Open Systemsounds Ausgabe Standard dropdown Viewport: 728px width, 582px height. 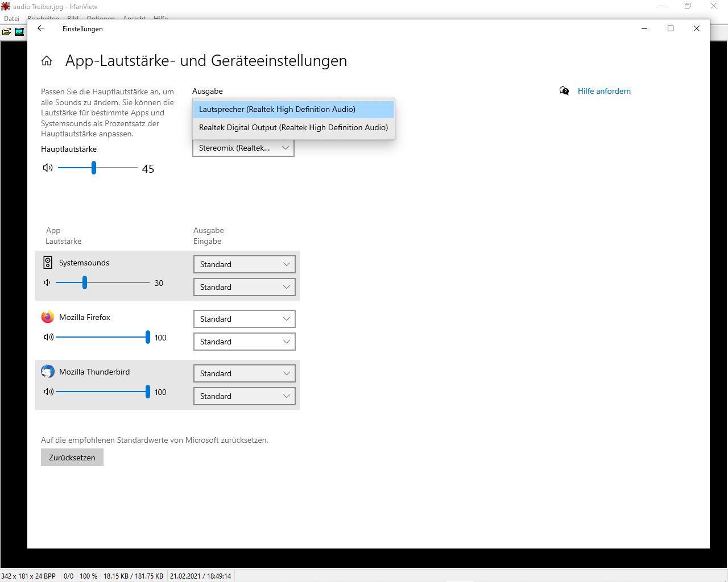(x=245, y=264)
